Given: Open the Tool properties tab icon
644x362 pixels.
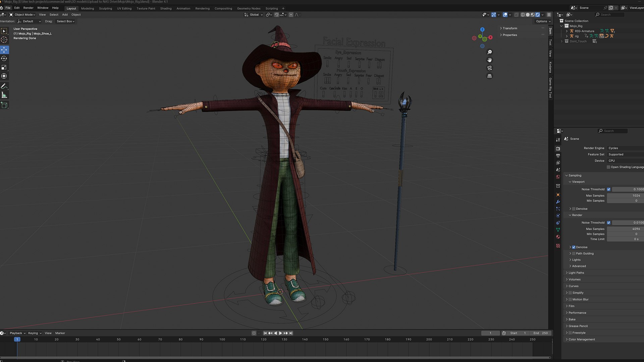Looking at the screenshot, I should (x=558, y=140).
